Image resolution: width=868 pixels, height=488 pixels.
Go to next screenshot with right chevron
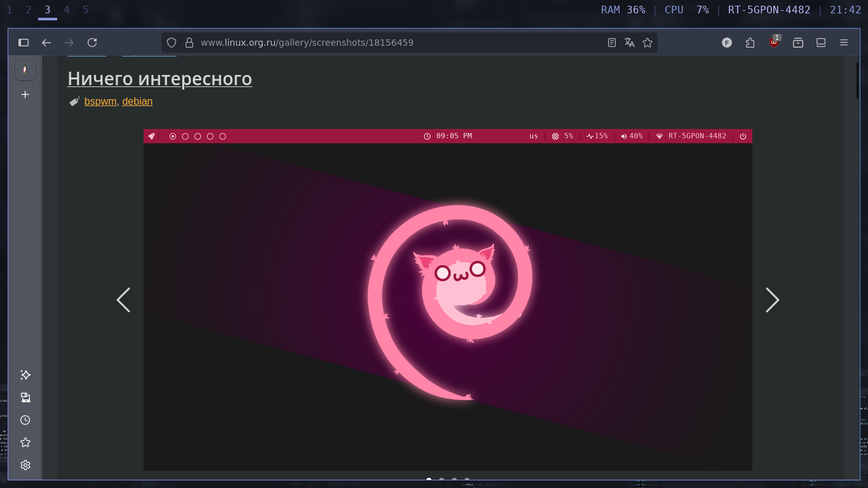pos(772,300)
